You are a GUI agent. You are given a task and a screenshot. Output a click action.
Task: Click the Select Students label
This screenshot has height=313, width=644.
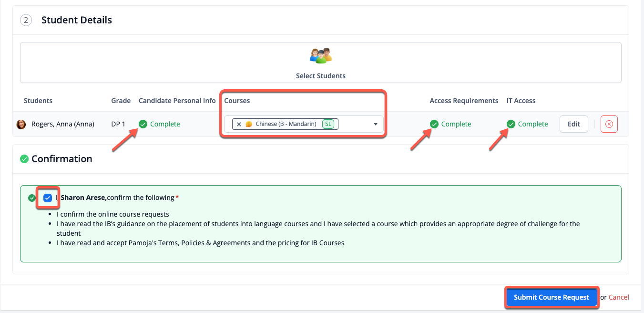(x=320, y=76)
